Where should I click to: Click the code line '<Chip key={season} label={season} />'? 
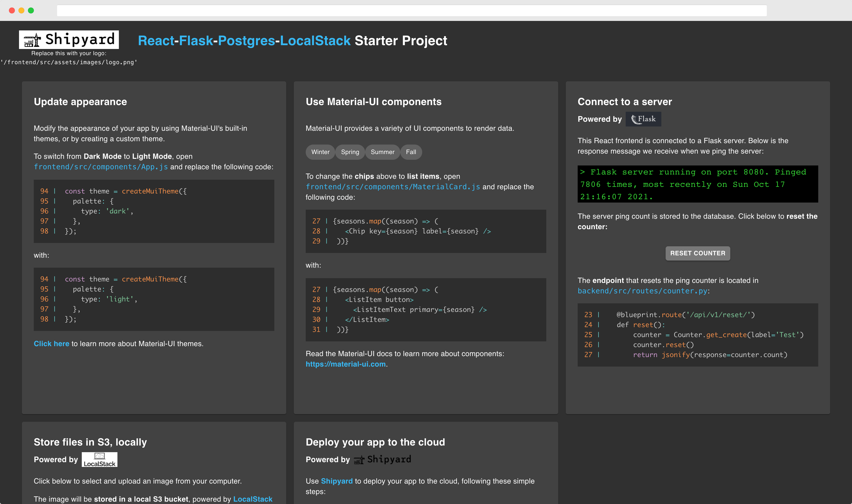418,231
